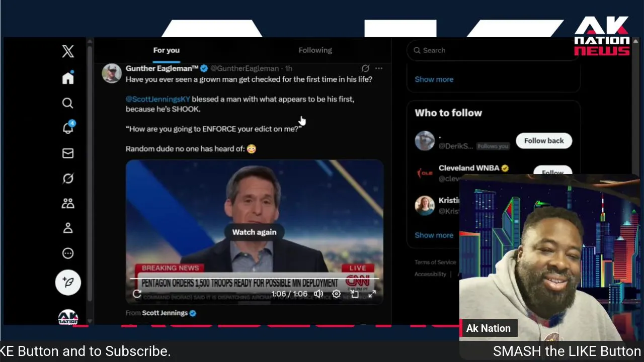This screenshot has height=362, width=644.
Task: Expand the video to fullscreen
Action: coord(372,294)
